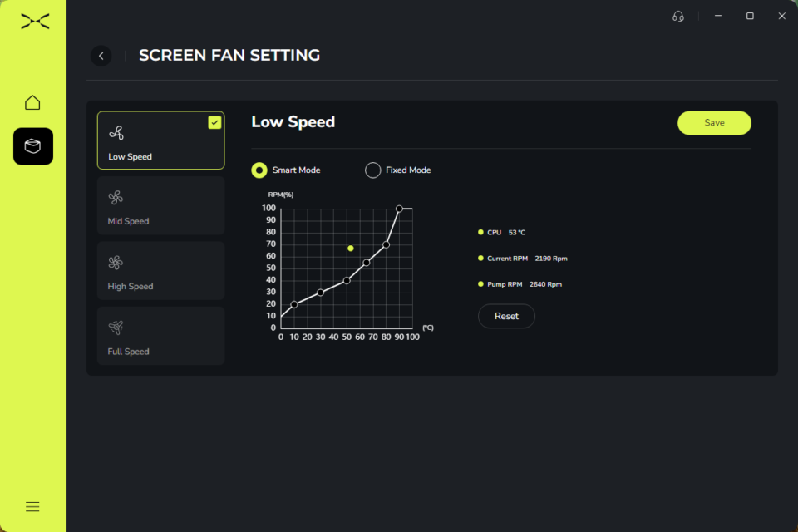
Task: Click the Low Speed fan icon
Action: pos(116,133)
